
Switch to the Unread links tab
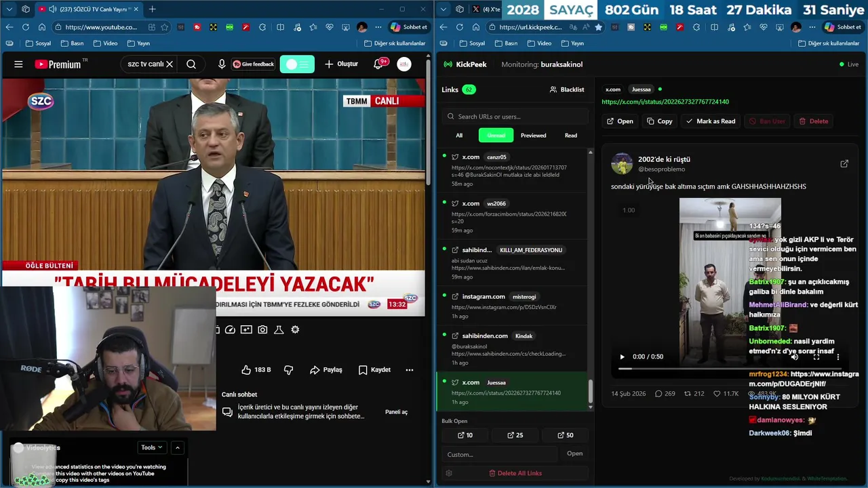pyautogui.click(x=496, y=136)
